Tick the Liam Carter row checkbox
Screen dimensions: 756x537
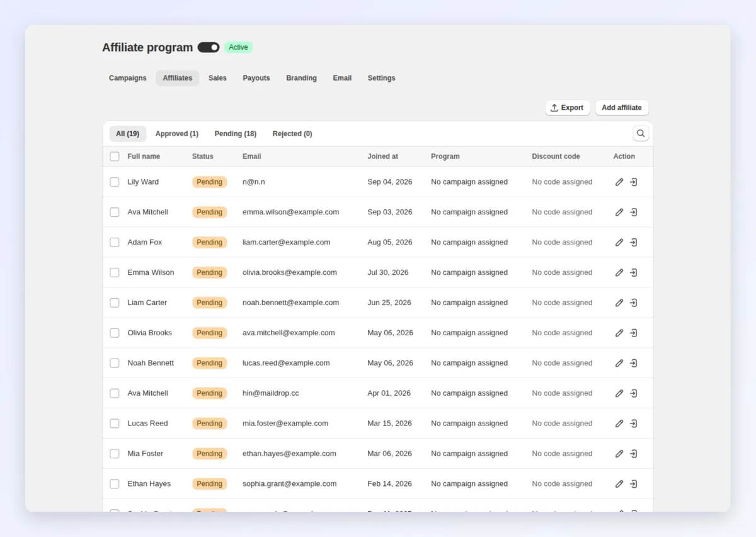click(115, 303)
